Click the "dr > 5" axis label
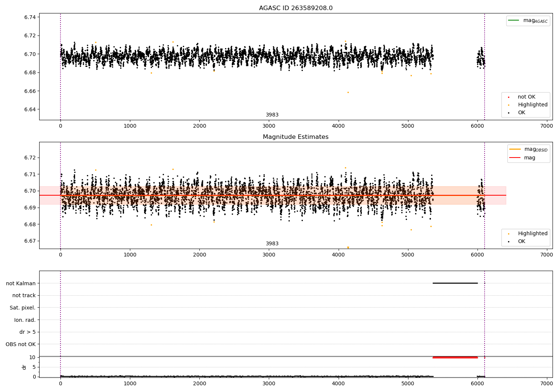560x392 pixels. tap(28, 332)
